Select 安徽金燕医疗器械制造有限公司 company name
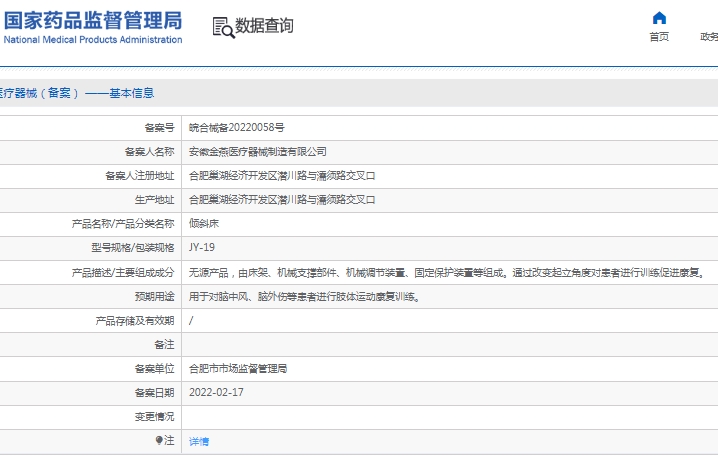The image size is (718, 462). 257,152
